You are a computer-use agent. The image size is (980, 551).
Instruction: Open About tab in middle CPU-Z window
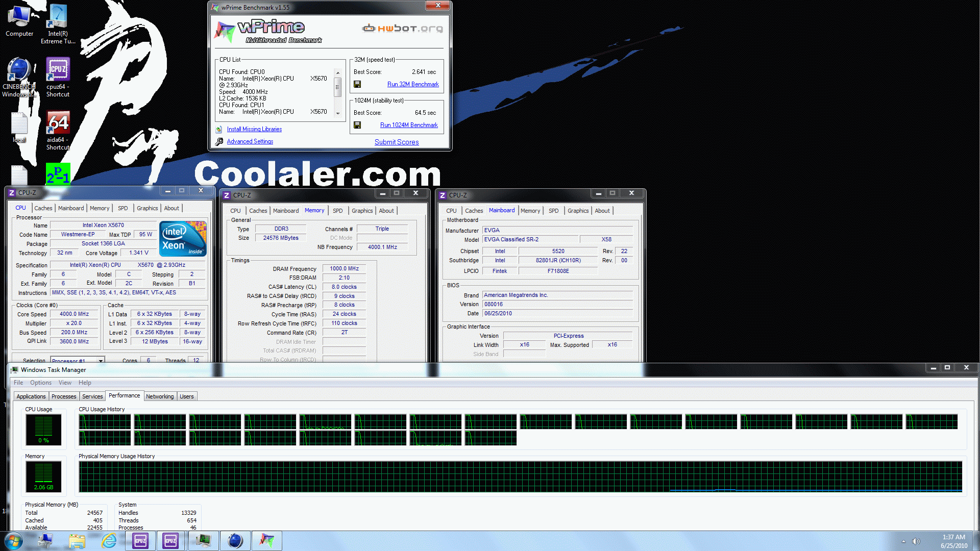[386, 211]
